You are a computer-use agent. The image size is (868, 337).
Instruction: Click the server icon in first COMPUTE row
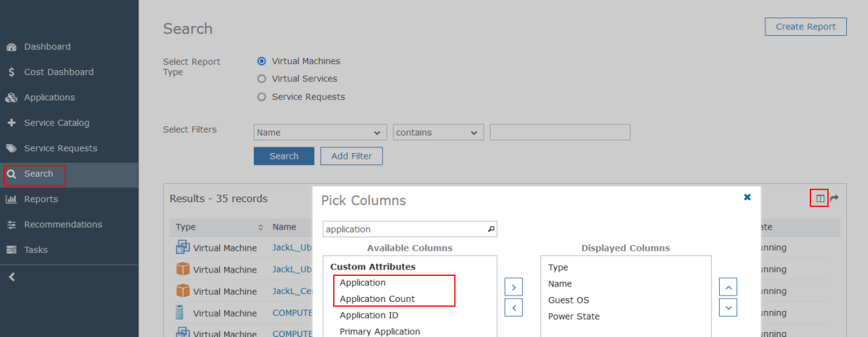click(x=181, y=312)
